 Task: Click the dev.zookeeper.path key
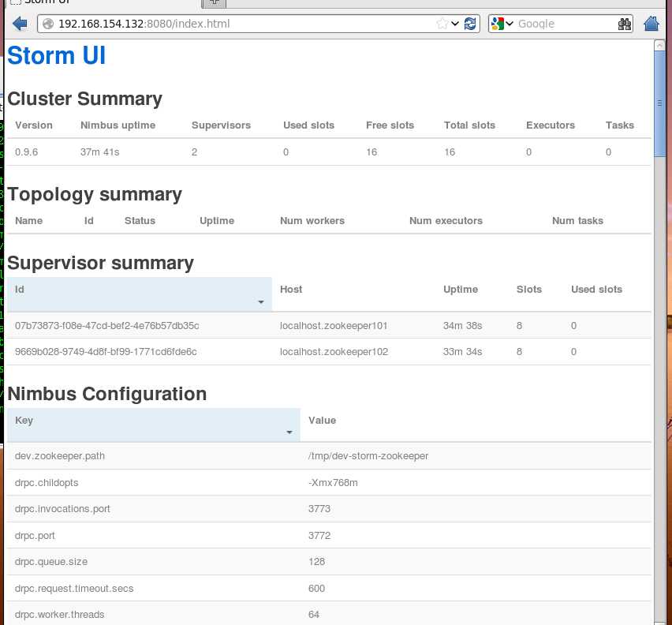tap(60, 456)
